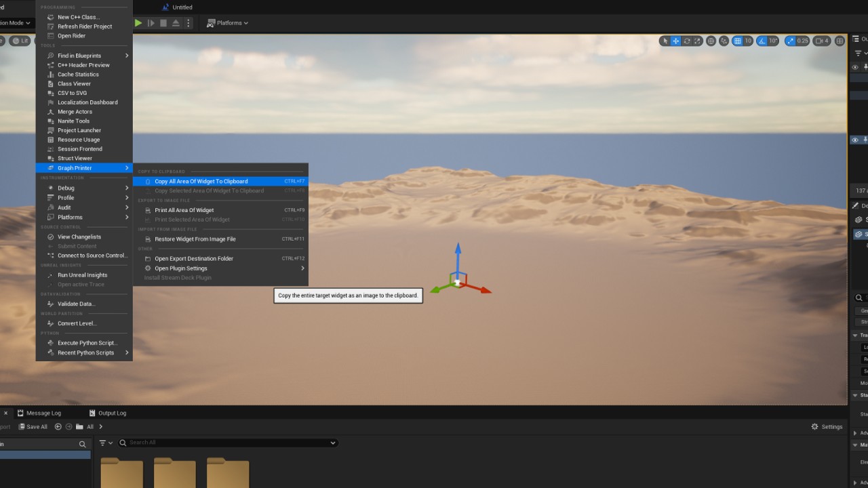Toggle rotation angle snapping
868x488 pixels.
click(762, 41)
